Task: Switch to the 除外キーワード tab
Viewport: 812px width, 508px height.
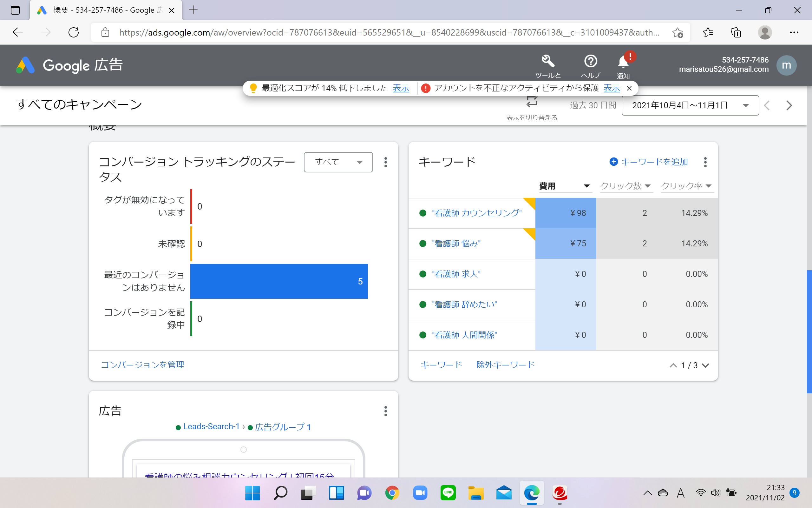Action: click(505, 365)
